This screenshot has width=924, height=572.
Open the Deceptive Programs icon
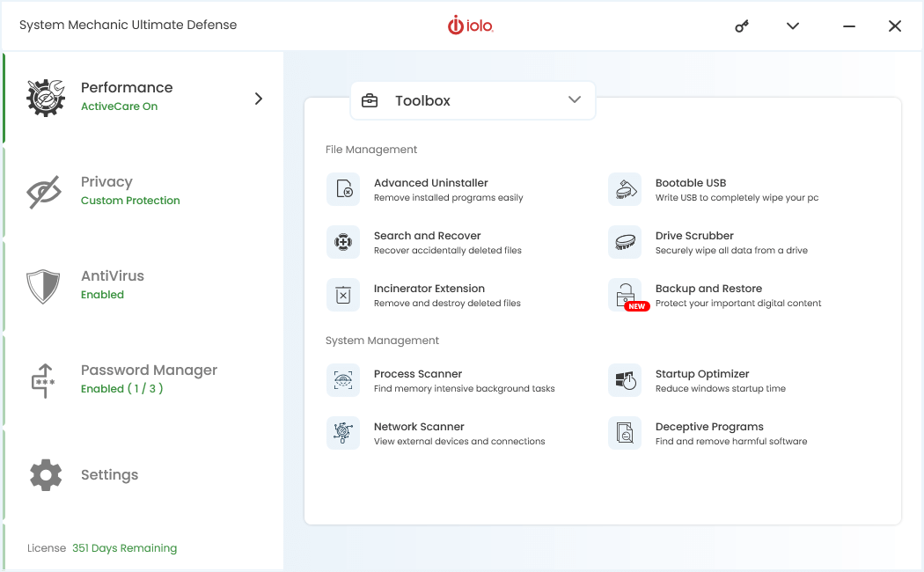(625, 433)
